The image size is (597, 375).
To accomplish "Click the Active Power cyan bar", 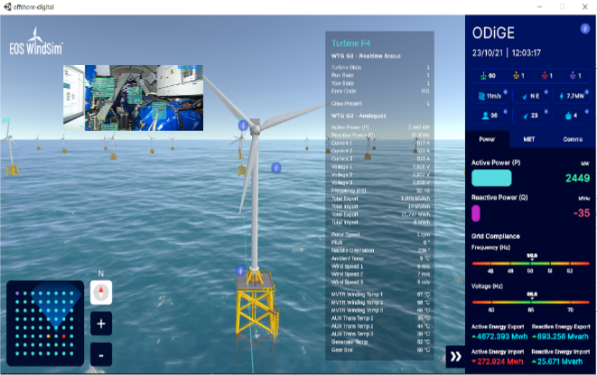I will pos(491,178).
